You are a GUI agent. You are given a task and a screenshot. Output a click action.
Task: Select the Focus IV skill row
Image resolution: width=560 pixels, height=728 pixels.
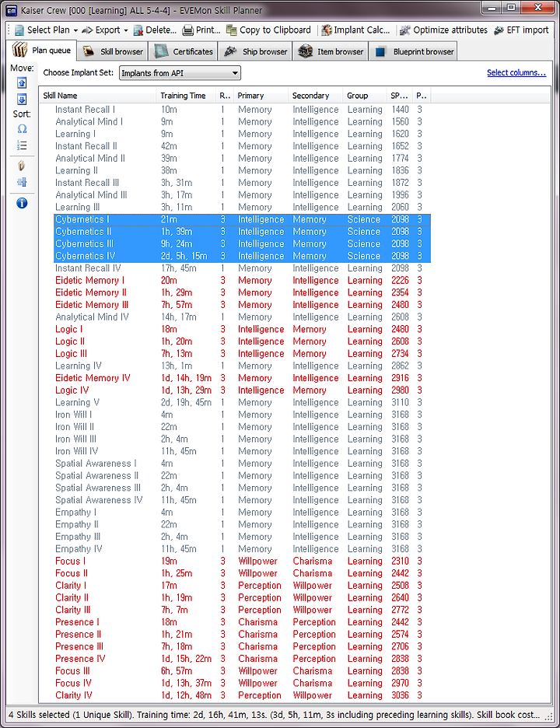tap(242, 684)
